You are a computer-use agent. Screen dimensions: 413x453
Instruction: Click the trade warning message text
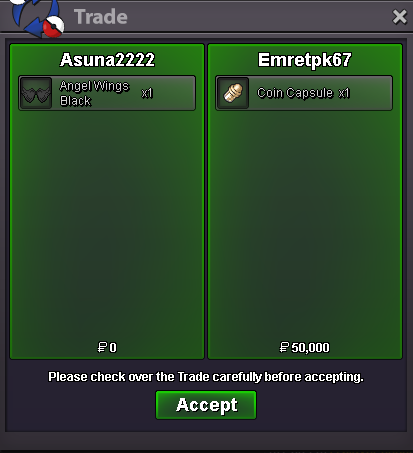point(206,377)
